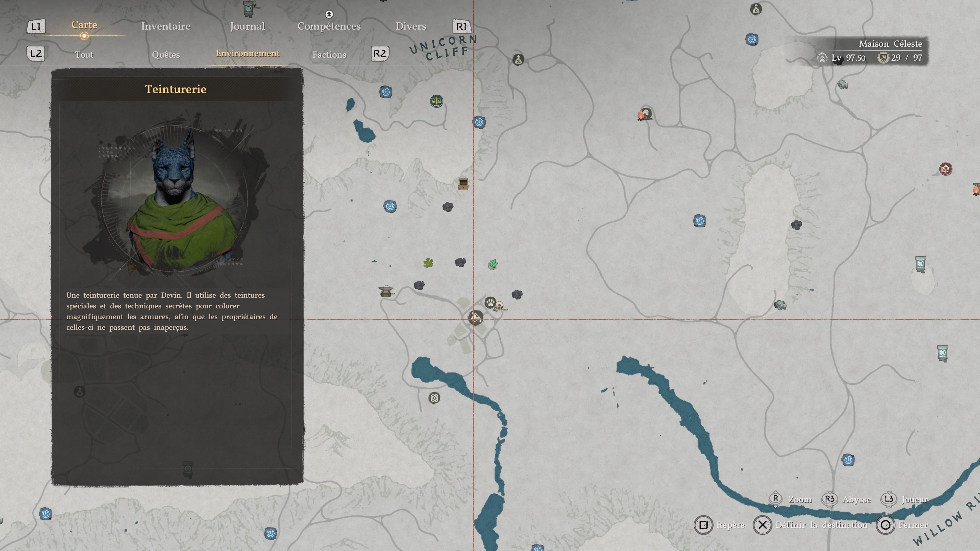Viewport: 980px width, 551px height.
Task: Select the blue waypoint left of treasure chest
Action: (390, 206)
